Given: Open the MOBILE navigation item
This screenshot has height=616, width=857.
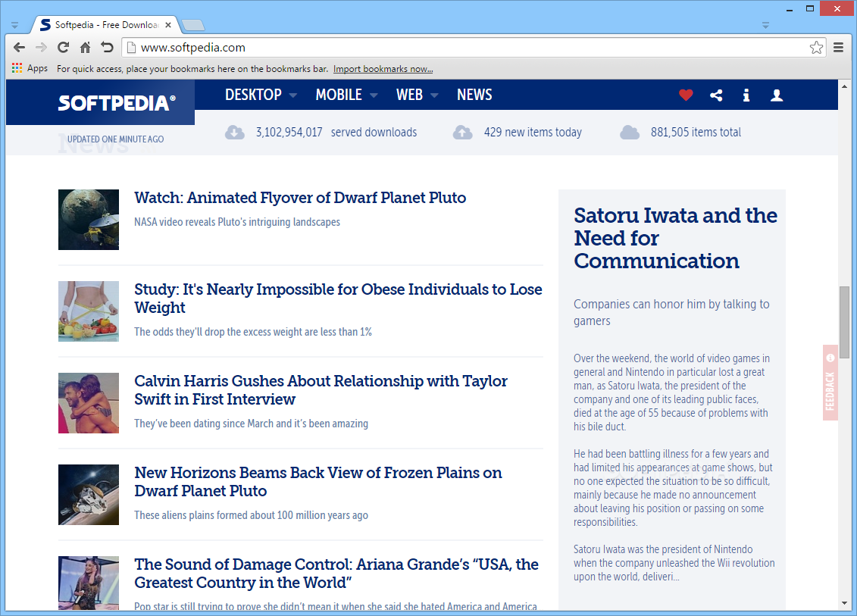Looking at the screenshot, I should (x=339, y=95).
